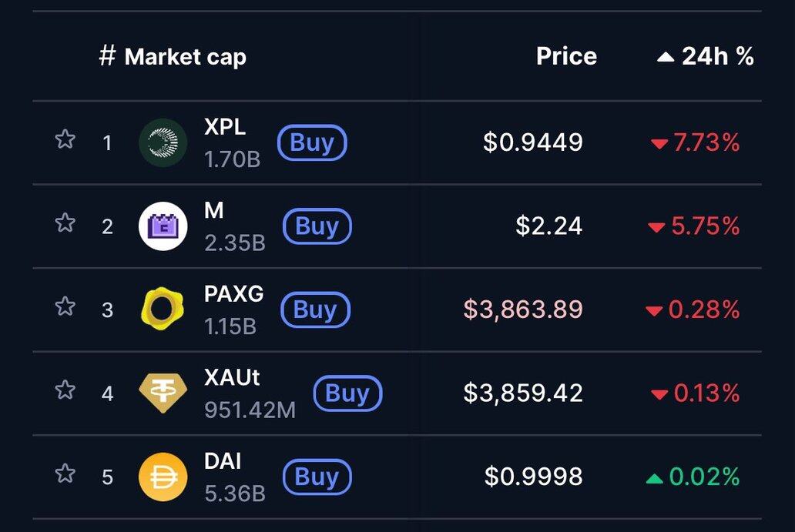795x532 pixels.
Task: Click Buy next to PAXG
Action: point(315,309)
